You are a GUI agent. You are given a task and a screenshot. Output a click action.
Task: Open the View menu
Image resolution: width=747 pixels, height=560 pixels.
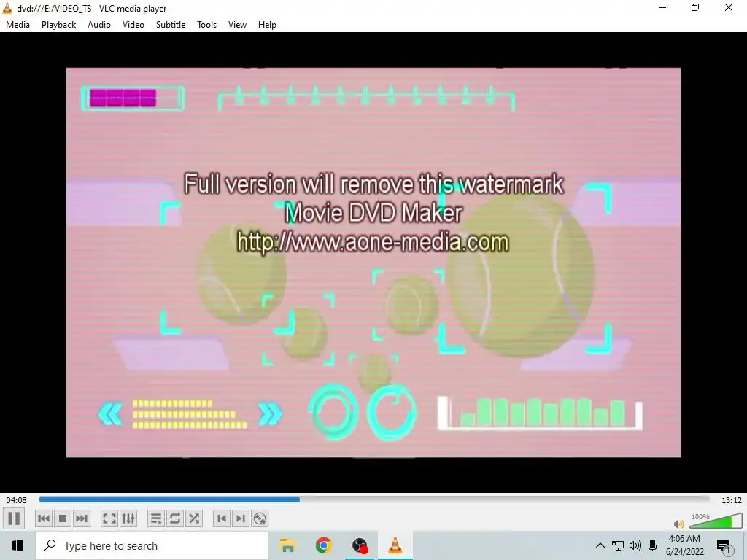pyautogui.click(x=237, y=25)
